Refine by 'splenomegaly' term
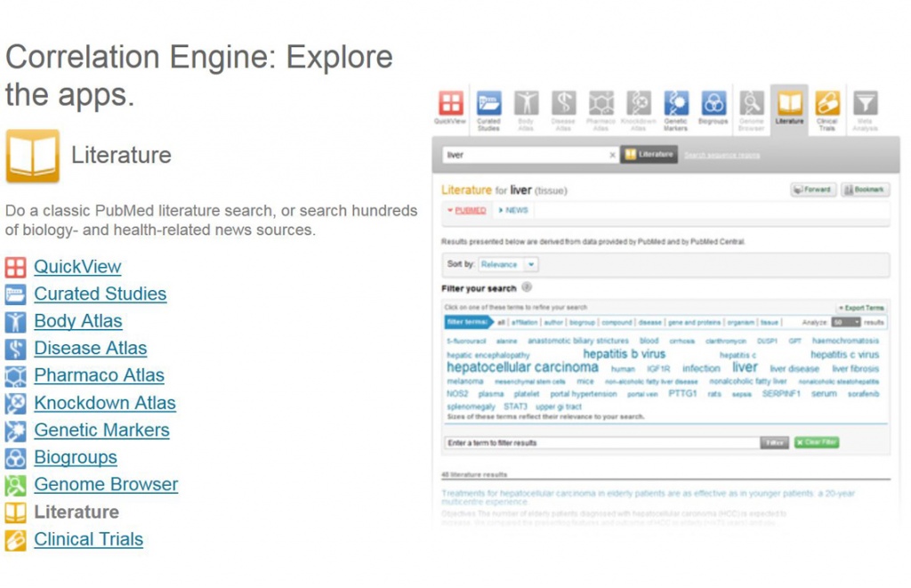The image size is (911, 588). tap(472, 407)
